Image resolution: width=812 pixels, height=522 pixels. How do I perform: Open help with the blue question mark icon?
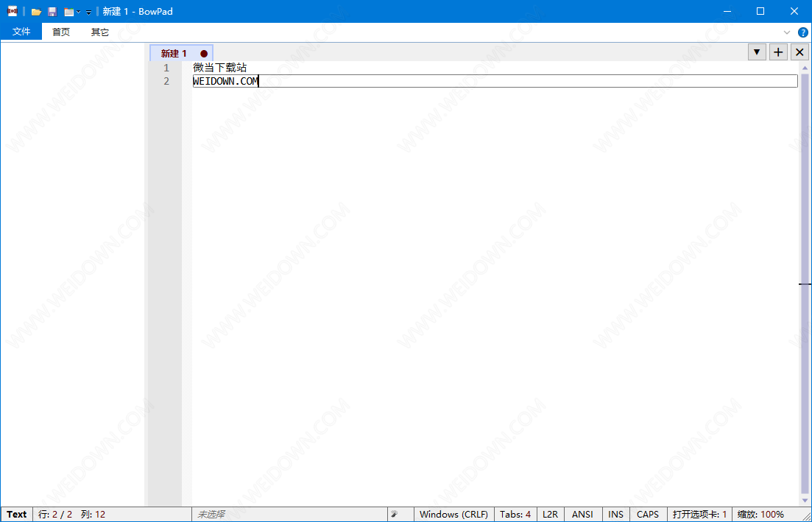pyautogui.click(x=802, y=32)
